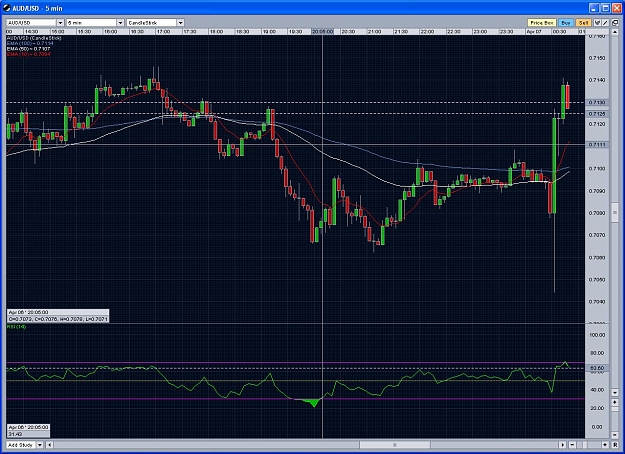Click the horizontal scrollbar right arrow
This screenshot has width=625, height=454.
tap(562, 445)
